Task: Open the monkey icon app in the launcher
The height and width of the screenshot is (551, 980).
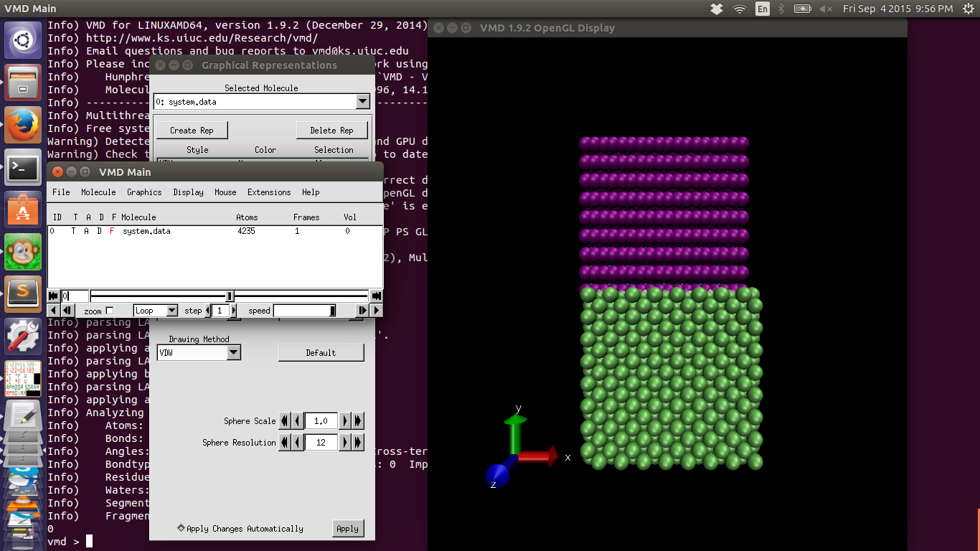Action: click(x=23, y=252)
